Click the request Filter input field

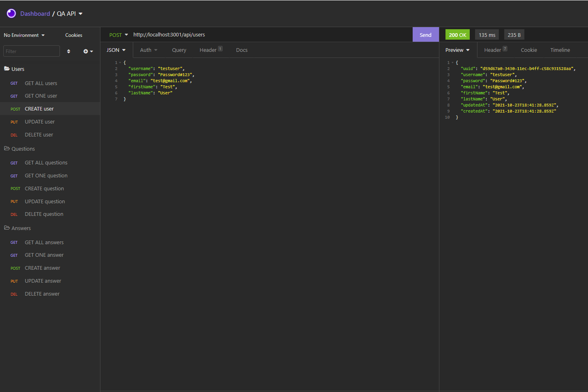click(31, 51)
